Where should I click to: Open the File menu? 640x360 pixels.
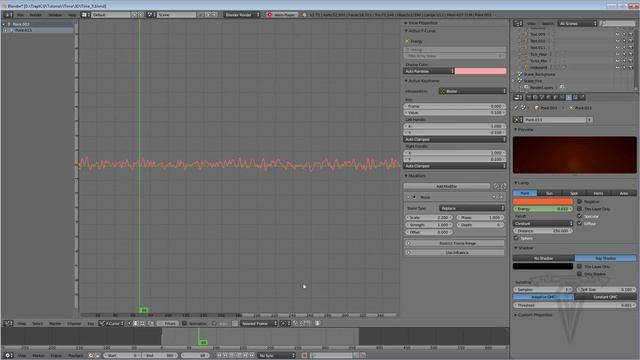pyautogui.click(x=20, y=15)
